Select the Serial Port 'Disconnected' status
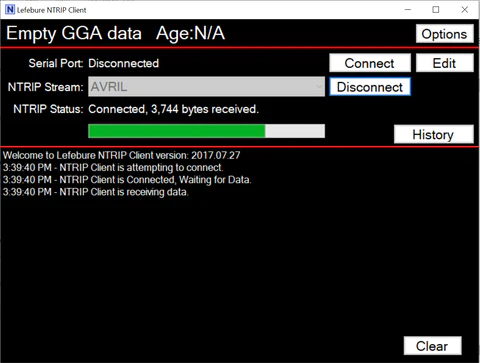This screenshot has height=363, width=480. click(x=123, y=63)
